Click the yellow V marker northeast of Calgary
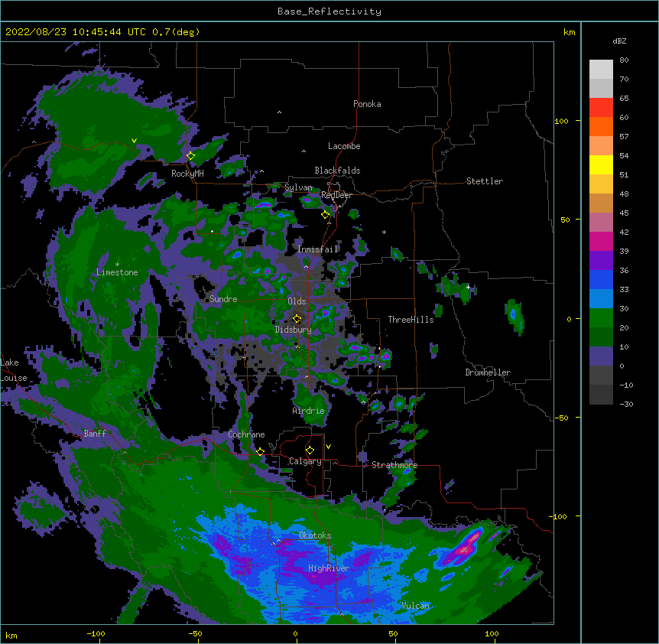Screen dimensions: 659x644 (x=328, y=447)
